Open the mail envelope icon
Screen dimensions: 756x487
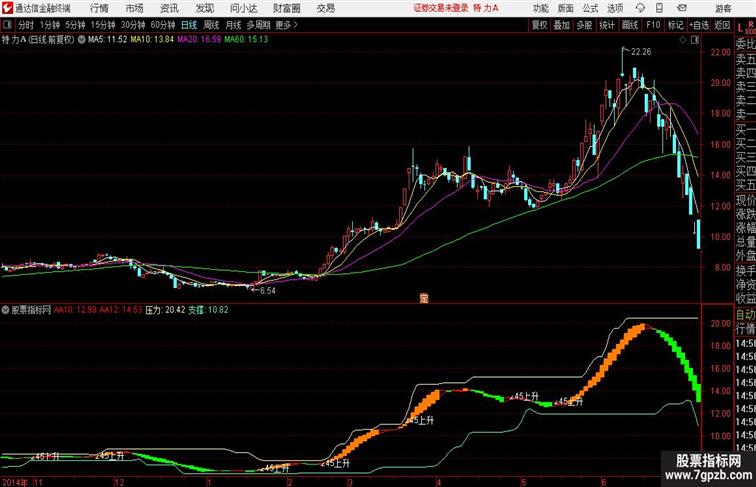coord(682,8)
